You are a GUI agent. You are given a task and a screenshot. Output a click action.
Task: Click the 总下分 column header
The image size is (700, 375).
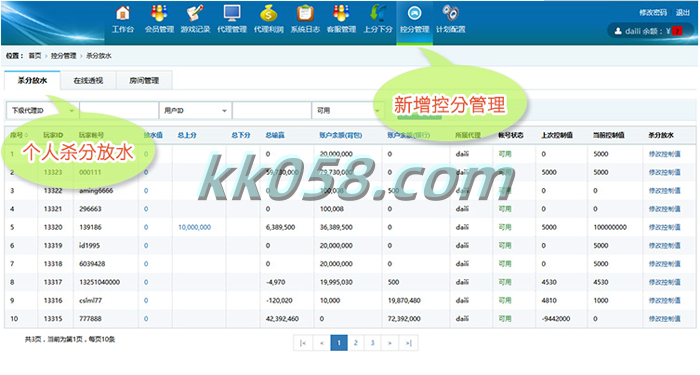pyautogui.click(x=241, y=135)
